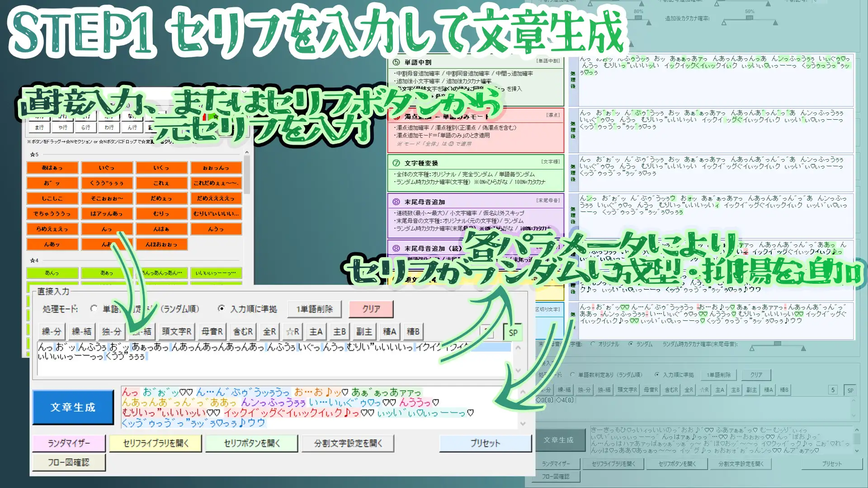Select the 入力順に準拠 radio option
Image resolution: width=868 pixels, height=488 pixels.
tap(221, 309)
